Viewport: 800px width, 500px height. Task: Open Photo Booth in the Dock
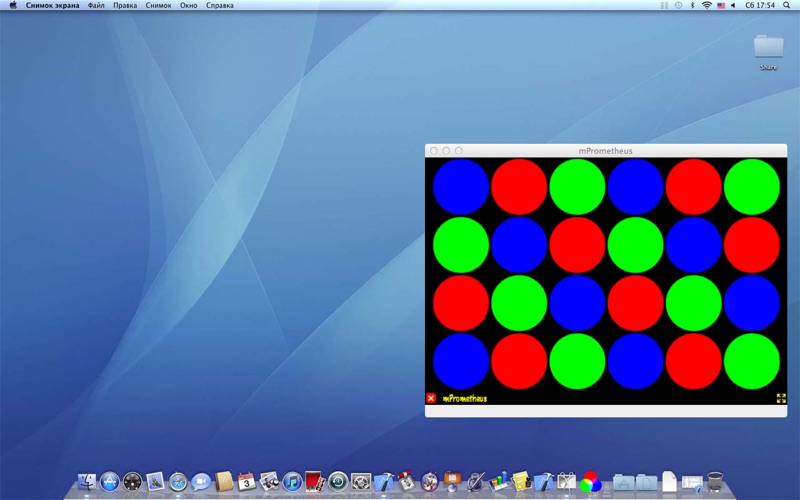[315, 481]
